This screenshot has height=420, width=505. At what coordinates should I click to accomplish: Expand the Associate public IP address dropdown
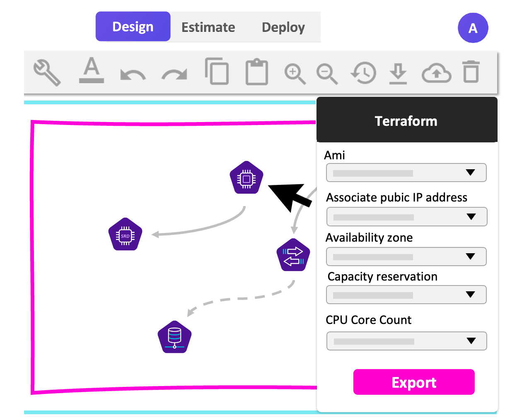(x=406, y=216)
